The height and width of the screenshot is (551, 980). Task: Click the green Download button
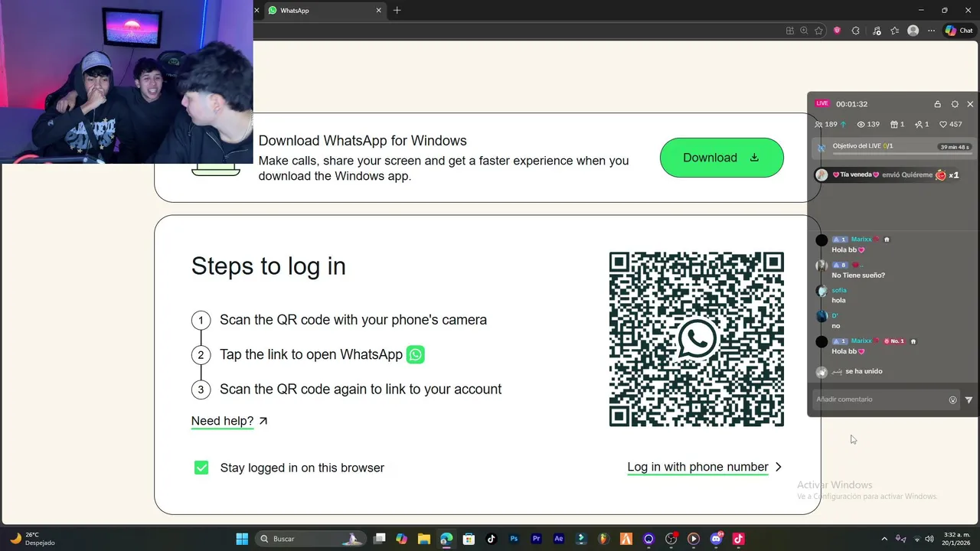coord(721,158)
